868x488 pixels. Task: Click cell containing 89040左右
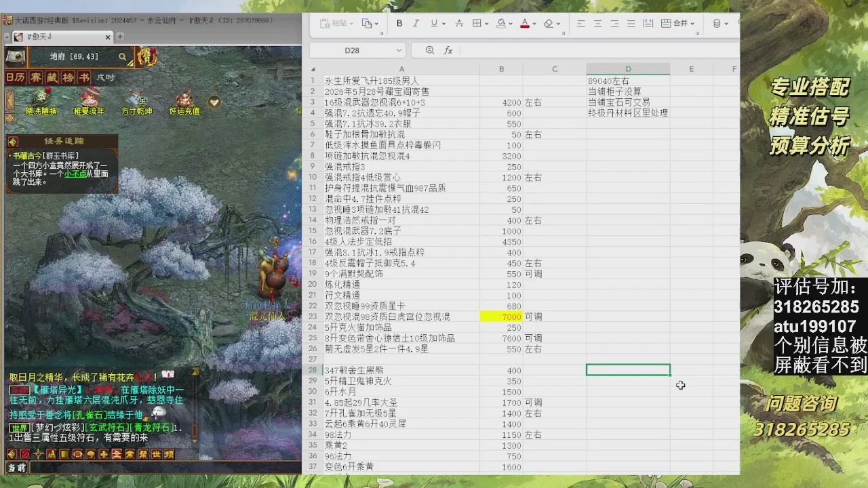628,81
